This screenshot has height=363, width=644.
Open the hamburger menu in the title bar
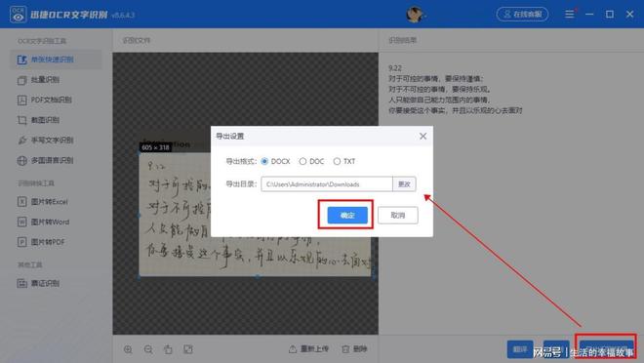coord(569,15)
